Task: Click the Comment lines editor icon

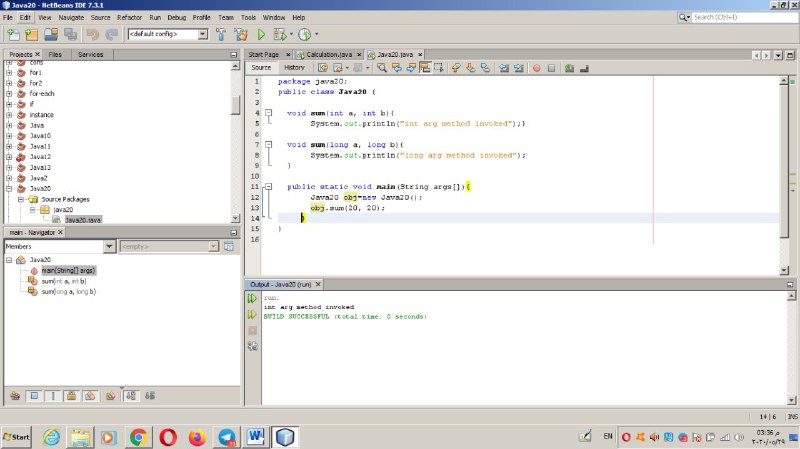Action: [569, 68]
